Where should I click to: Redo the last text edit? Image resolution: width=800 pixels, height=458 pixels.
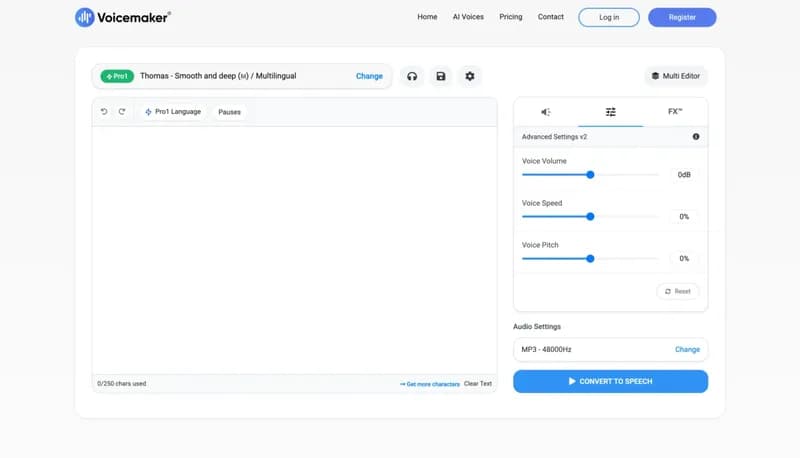pos(122,112)
